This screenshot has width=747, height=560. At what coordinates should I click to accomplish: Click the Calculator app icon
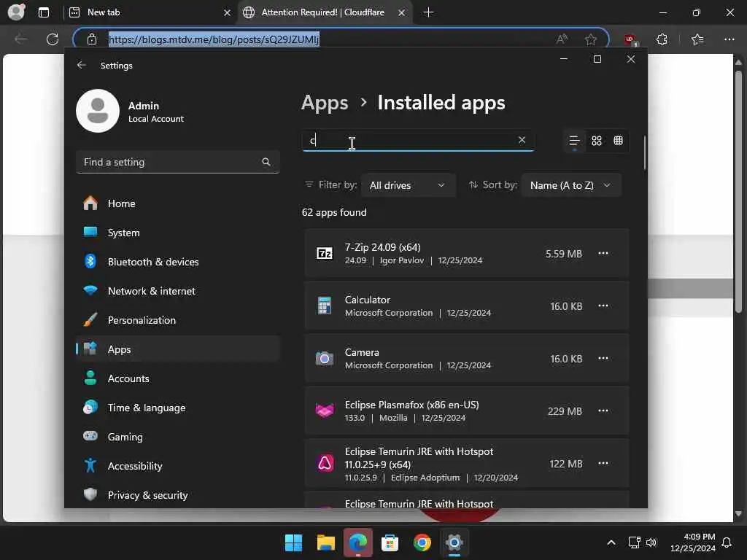(x=325, y=306)
